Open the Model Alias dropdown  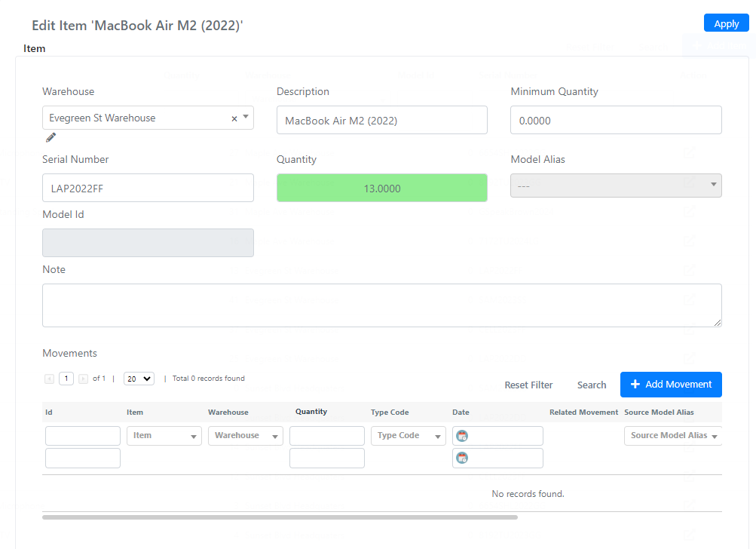click(616, 186)
